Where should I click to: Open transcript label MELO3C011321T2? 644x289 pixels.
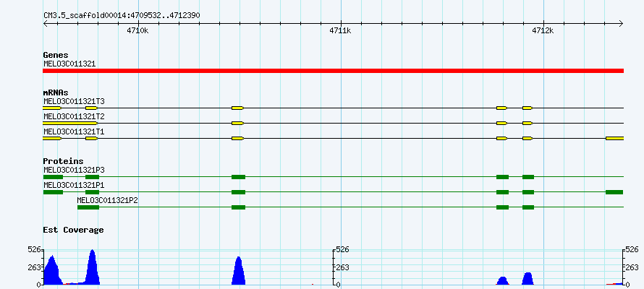coord(74,116)
